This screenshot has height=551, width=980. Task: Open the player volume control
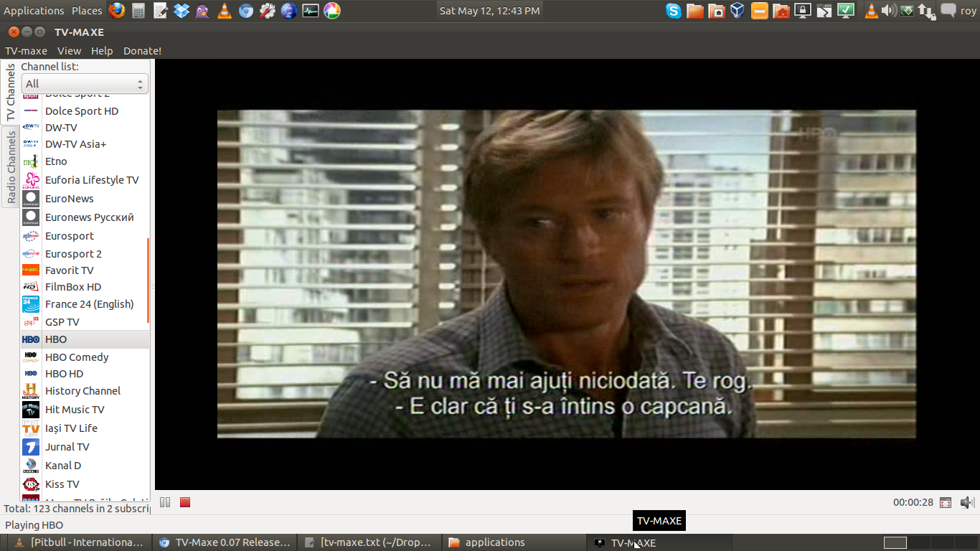pyautogui.click(x=966, y=503)
